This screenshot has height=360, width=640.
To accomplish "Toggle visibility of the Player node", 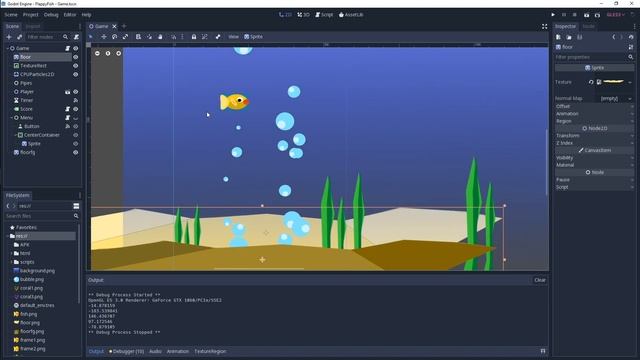I will 76,92.
